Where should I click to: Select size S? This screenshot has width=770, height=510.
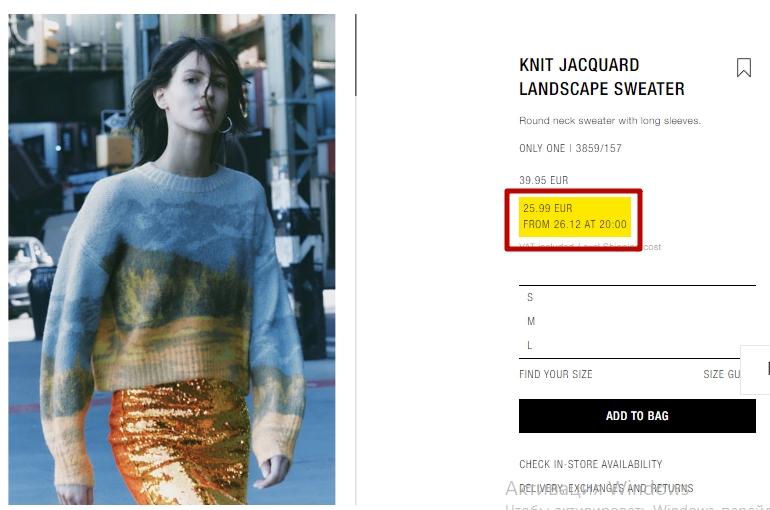pyautogui.click(x=637, y=297)
